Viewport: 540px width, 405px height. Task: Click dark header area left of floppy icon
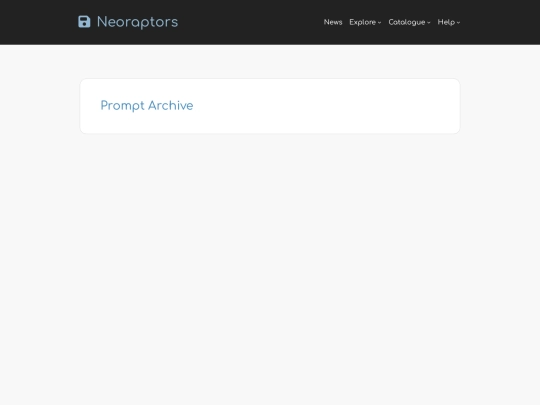coord(38,22)
